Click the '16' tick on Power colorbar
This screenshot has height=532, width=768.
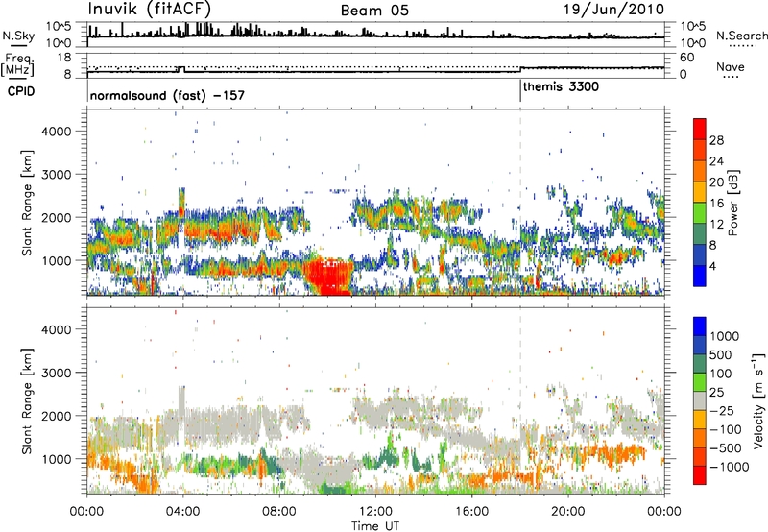716,204
